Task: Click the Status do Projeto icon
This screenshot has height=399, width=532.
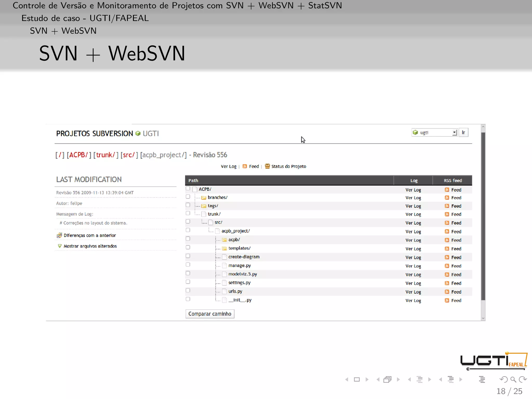Action: (267, 166)
